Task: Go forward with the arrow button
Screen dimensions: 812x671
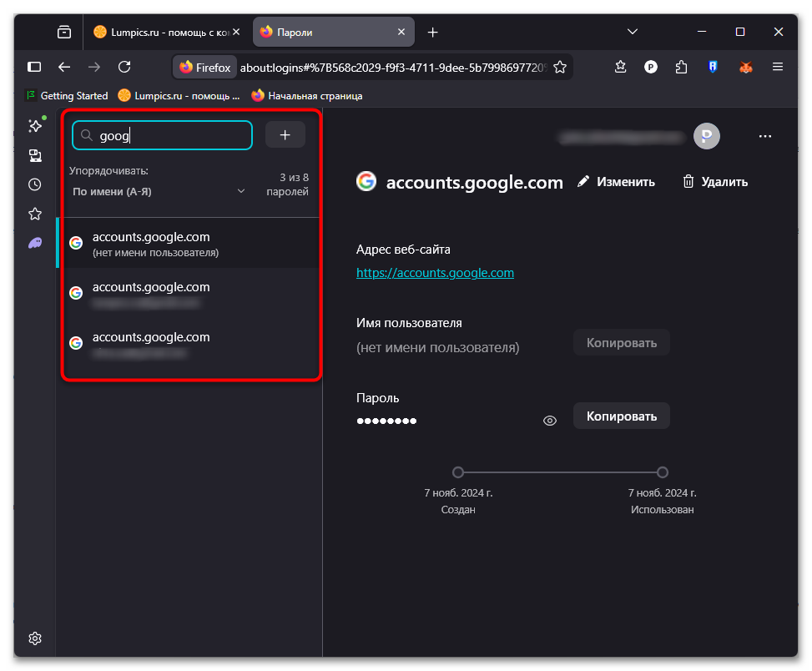Action: (94, 67)
